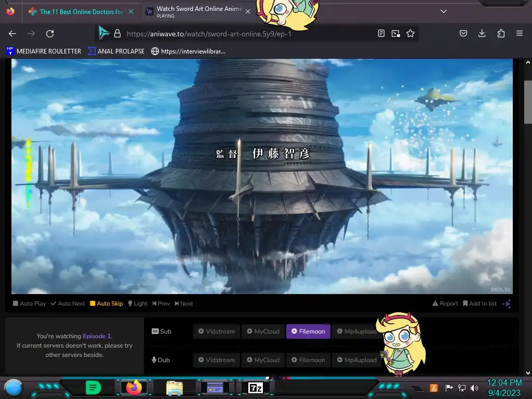Click the orange tray icon
The image size is (532, 399).
coord(434,388)
